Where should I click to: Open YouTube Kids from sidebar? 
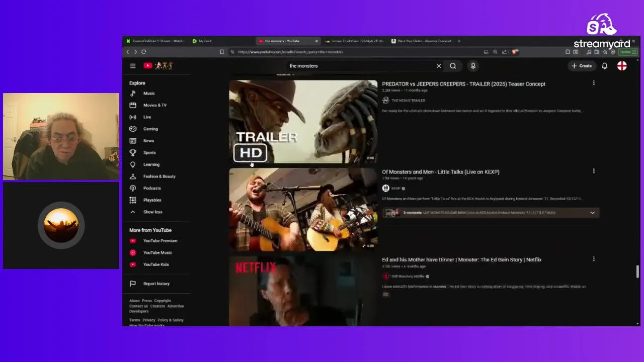[156, 264]
